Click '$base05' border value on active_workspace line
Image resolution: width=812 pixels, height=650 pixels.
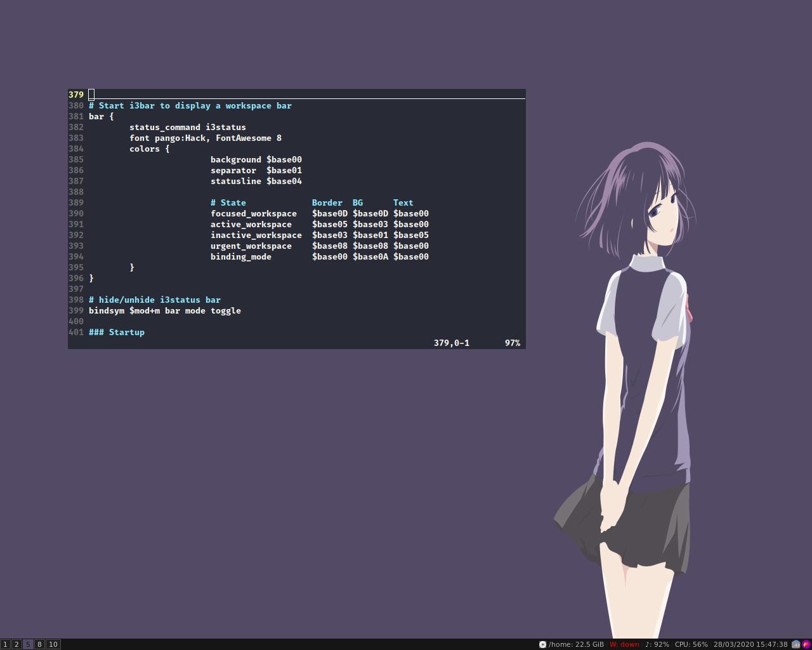pyautogui.click(x=330, y=224)
